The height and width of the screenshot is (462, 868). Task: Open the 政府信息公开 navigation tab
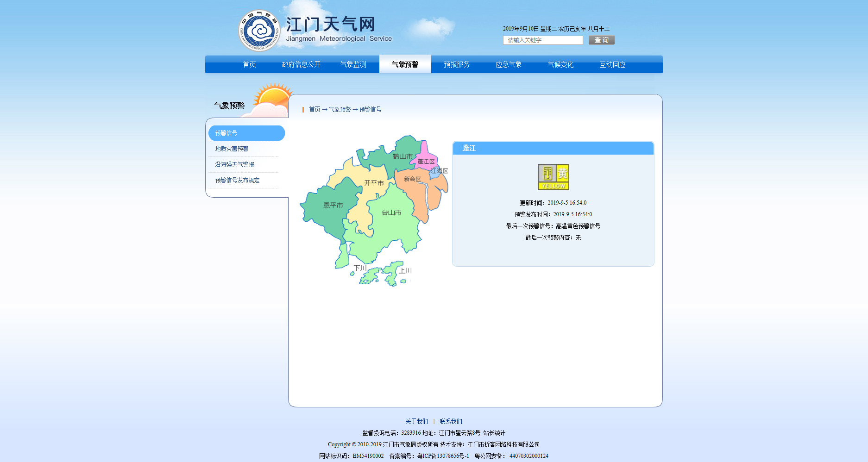(x=301, y=64)
